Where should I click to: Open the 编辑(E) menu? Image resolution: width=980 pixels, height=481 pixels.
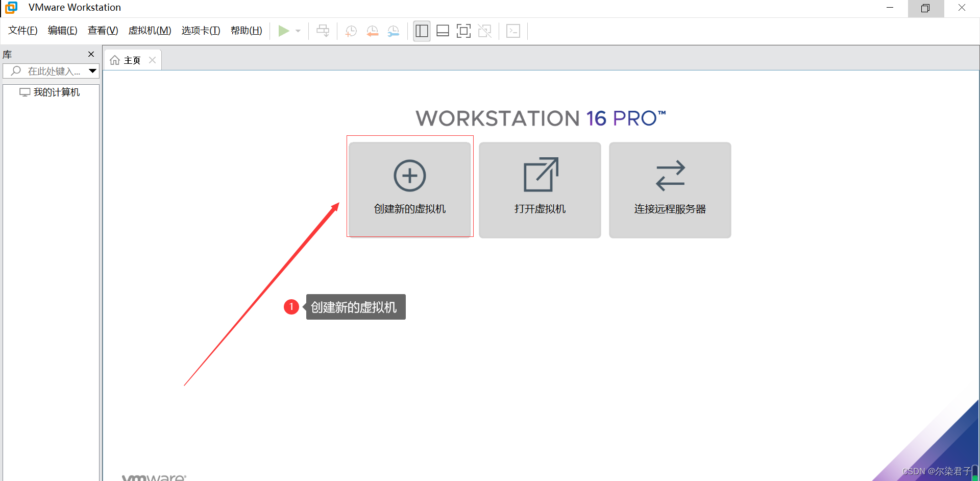(x=63, y=31)
